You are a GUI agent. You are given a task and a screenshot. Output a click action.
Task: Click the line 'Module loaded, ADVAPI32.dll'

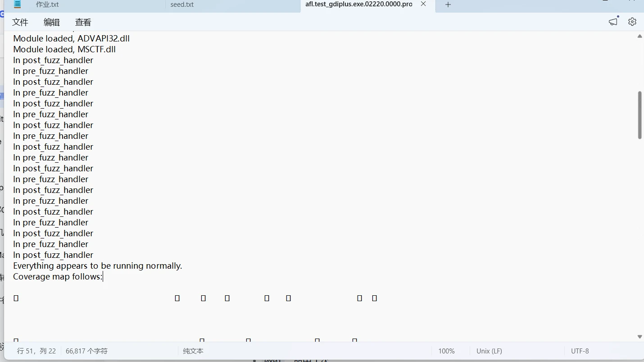pos(72,38)
